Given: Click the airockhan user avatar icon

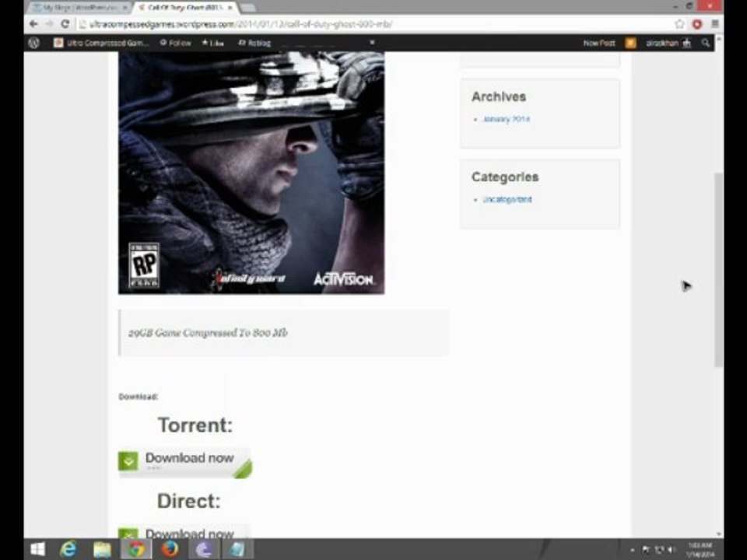Looking at the screenshot, I should tap(686, 43).
